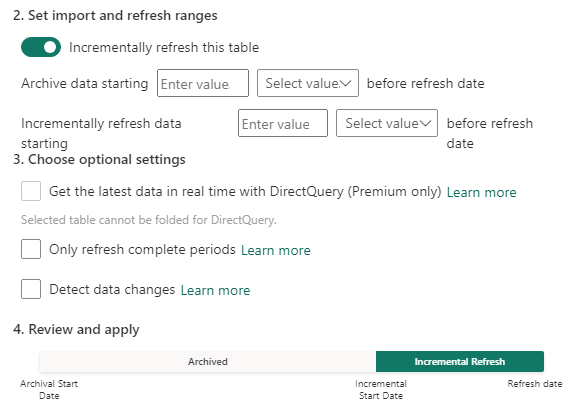Screen dimensions: 571x412
Task: Click the Incrementally refresh data starting value field
Action: tap(283, 123)
